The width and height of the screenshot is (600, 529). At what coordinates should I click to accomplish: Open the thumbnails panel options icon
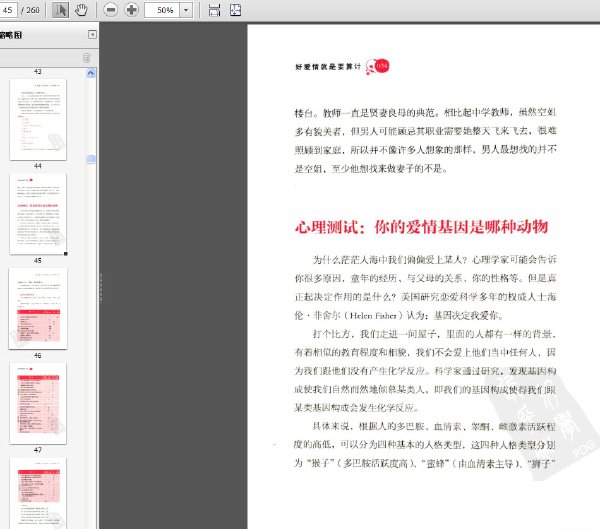point(87,58)
